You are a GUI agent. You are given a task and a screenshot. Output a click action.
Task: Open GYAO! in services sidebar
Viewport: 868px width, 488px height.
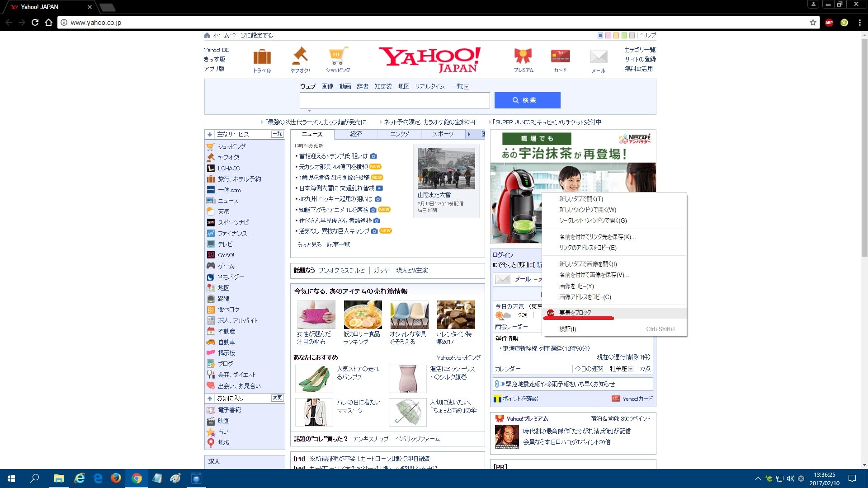[226, 255]
